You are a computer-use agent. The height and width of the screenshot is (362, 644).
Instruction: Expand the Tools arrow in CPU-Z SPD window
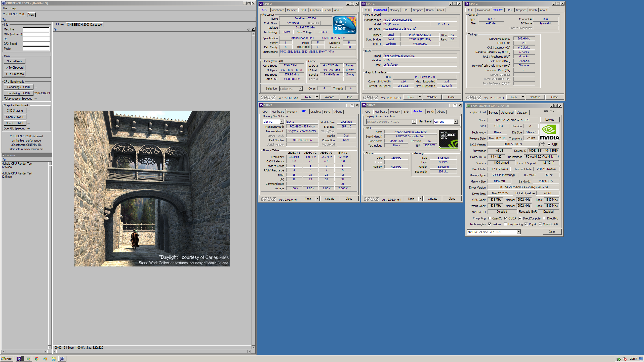coord(317,199)
